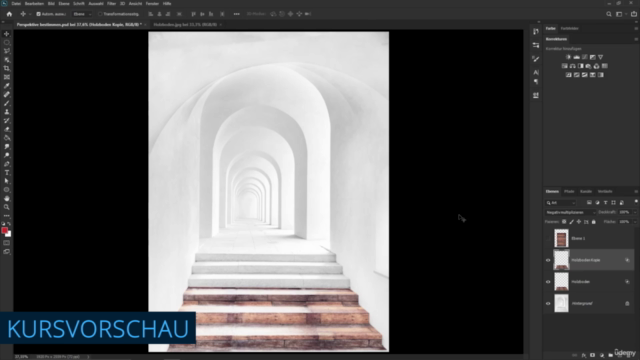Expand the Fläche fill dropdown arrow

coord(634,222)
